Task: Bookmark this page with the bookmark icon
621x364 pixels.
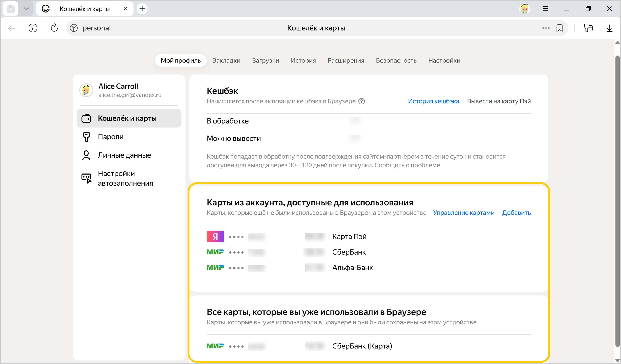Action: tap(559, 28)
